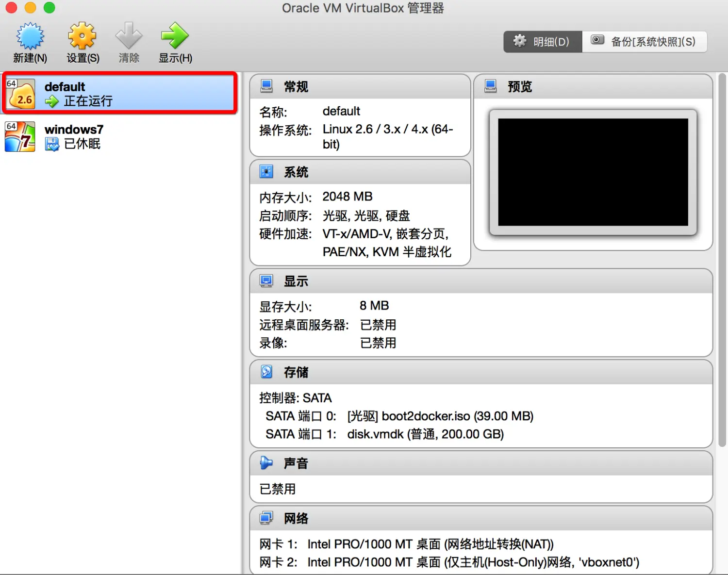The image size is (728, 575).
Task: Click the boot order 光驱, 光驱, 硬盘 value
Action: click(x=366, y=215)
